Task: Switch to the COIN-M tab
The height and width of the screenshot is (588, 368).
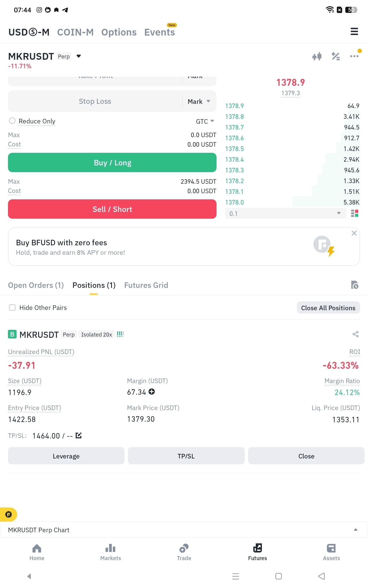Action: click(75, 32)
